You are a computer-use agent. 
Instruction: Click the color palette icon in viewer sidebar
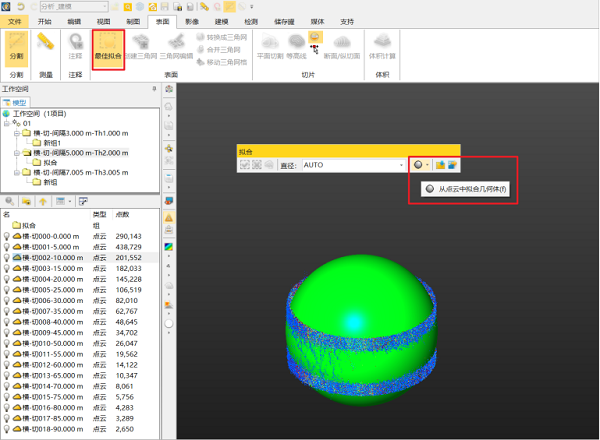pos(169,89)
